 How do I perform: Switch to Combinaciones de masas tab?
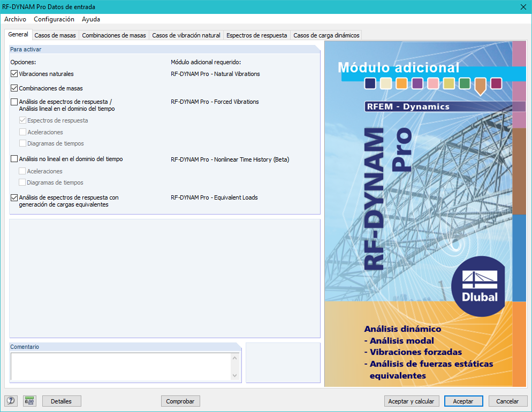pyautogui.click(x=114, y=35)
